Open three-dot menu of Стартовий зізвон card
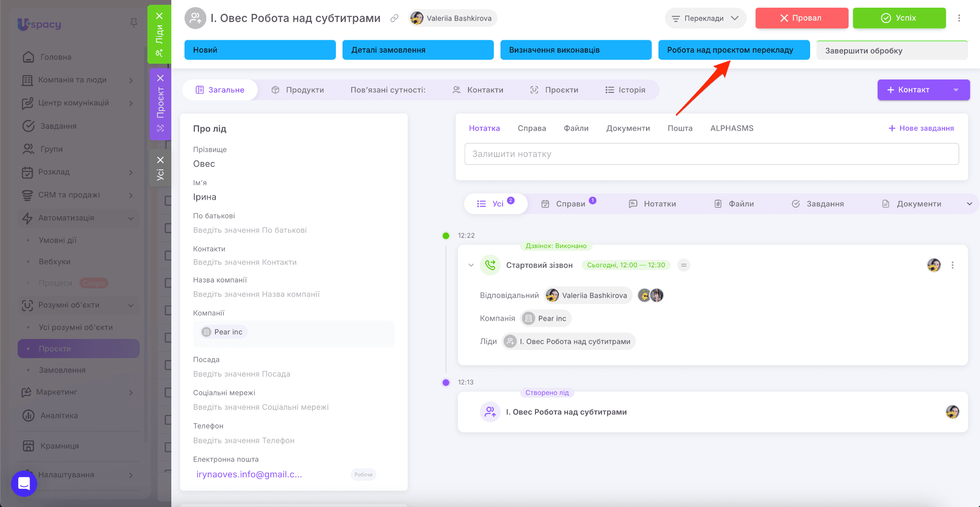The height and width of the screenshot is (507, 980). (952, 265)
